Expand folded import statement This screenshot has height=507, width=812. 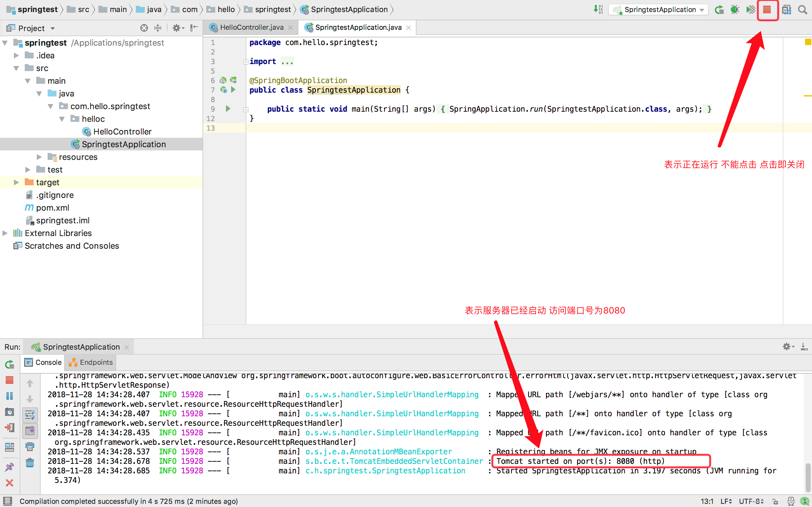click(x=246, y=62)
